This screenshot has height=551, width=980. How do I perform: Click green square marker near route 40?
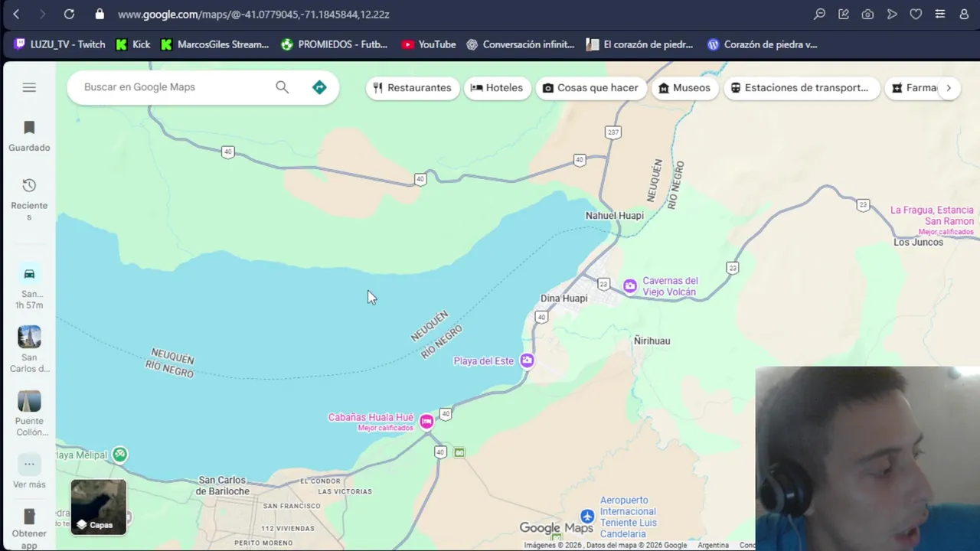click(x=459, y=452)
